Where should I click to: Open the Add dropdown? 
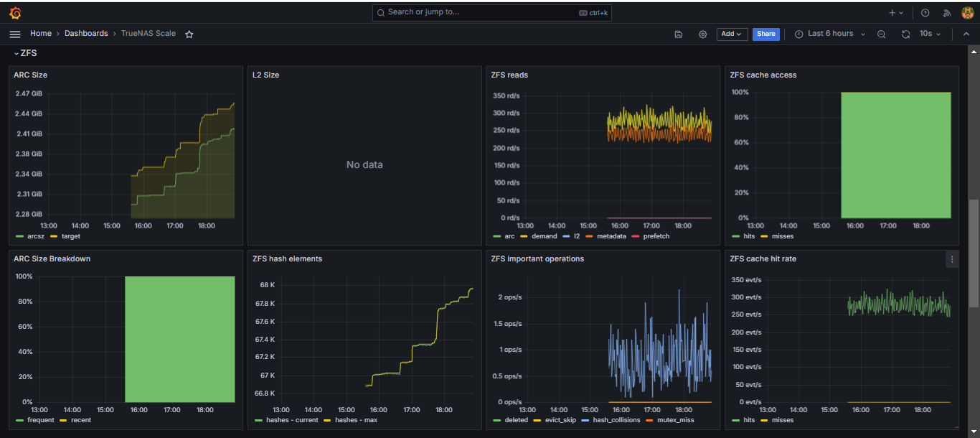pyautogui.click(x=732, y=34)
